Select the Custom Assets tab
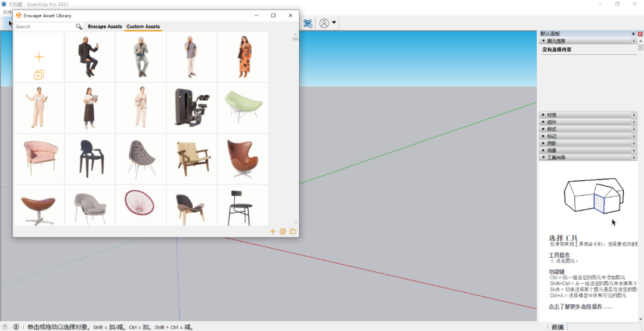The height and width of the screenshot is (331, 644). tap(143, 27)
